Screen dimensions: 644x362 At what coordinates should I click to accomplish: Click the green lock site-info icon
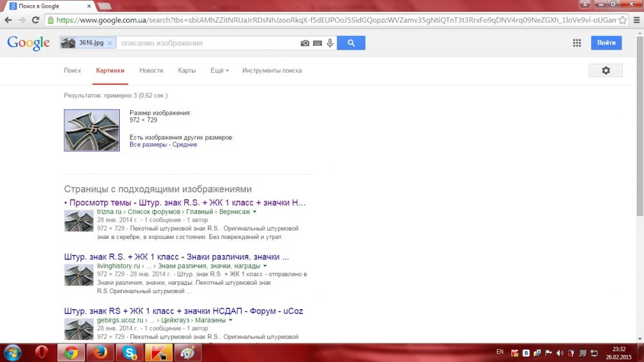[x=50, y=20]
